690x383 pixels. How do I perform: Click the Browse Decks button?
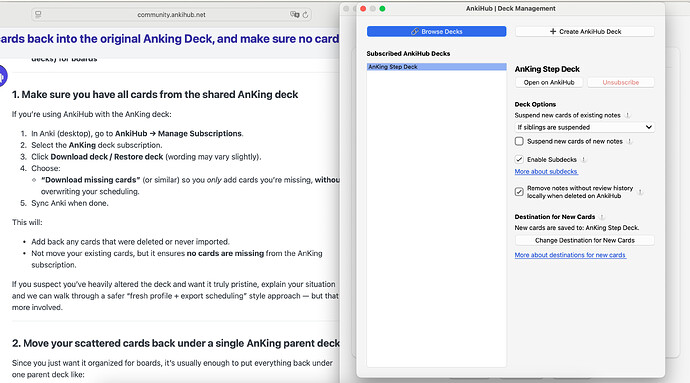point(437,32)
